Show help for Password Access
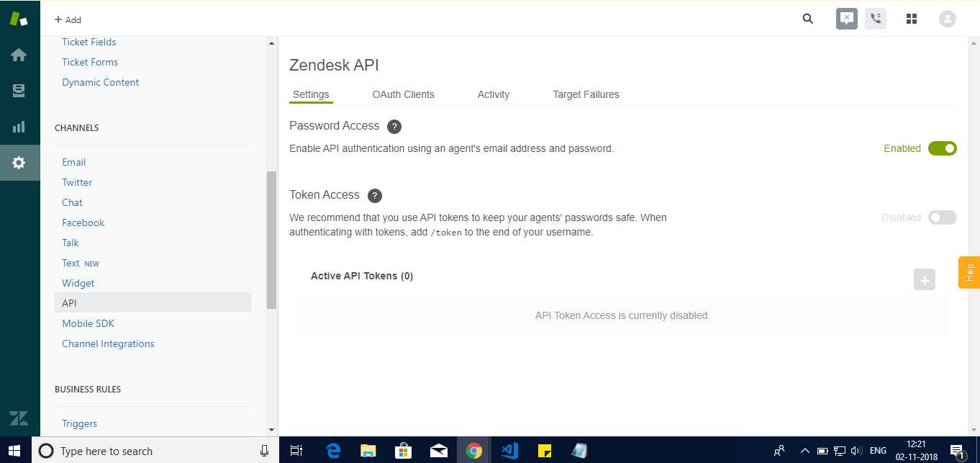 (x=394, y=127)
